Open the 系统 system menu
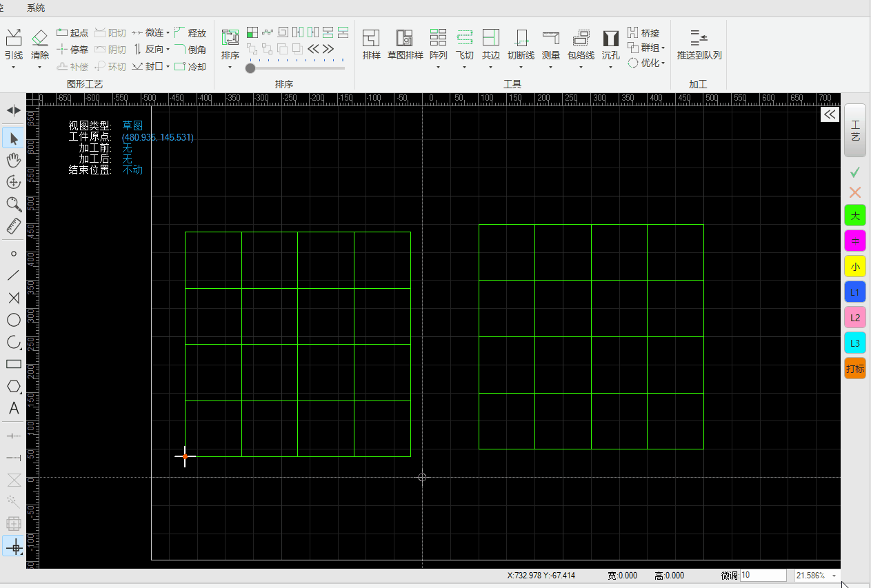The image size is (871, 588). (x=36, y=8)
